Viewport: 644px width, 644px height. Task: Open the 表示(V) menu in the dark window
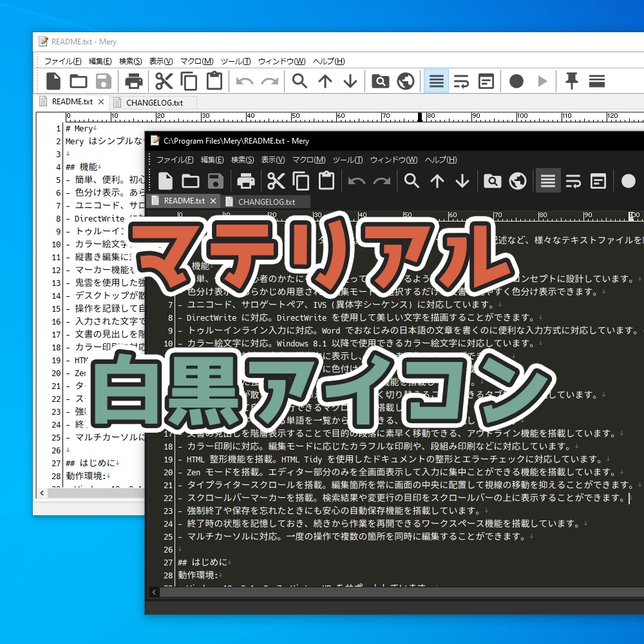[273, 160]
